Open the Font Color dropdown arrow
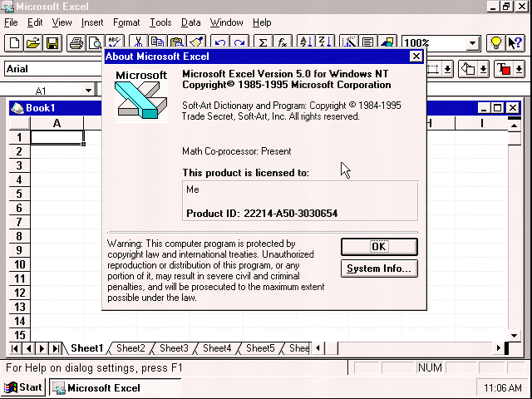The width and height of the screenshot is (532, 399). [x=519, y=69]
